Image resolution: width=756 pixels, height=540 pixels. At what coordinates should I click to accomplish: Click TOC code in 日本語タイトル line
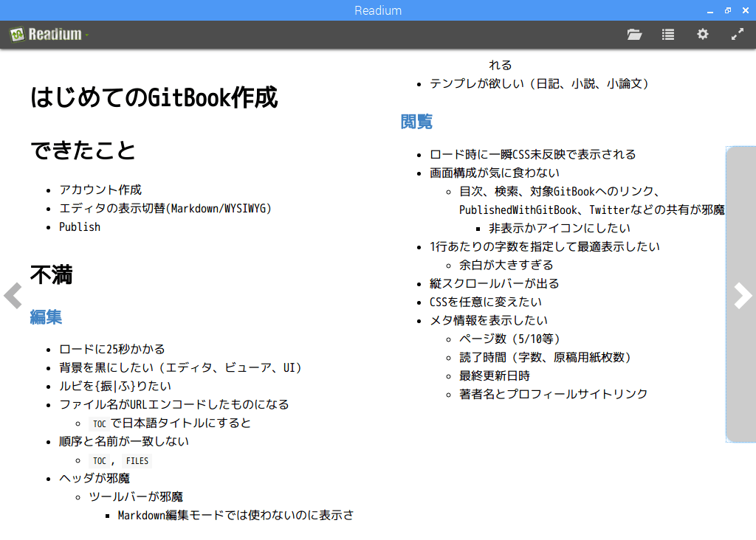[x=100, y=424]
